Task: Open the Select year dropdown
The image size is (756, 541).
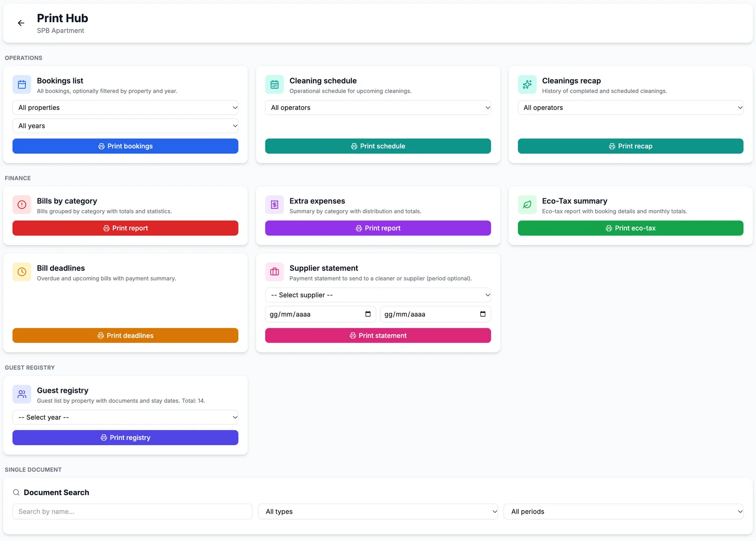Action: (x=125, y=417)
